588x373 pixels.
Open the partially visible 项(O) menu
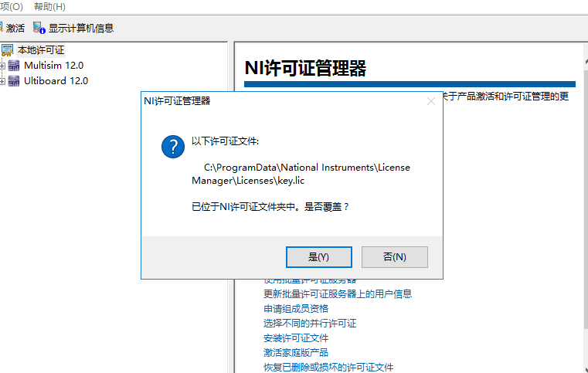click(x=12, y=7)
